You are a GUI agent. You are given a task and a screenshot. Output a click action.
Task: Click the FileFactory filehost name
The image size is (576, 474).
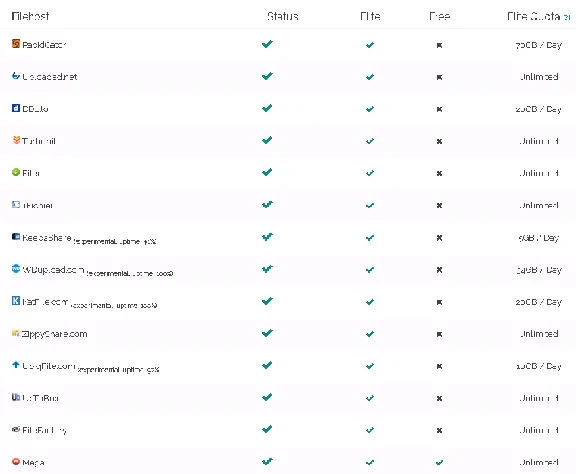pos(44,430)
